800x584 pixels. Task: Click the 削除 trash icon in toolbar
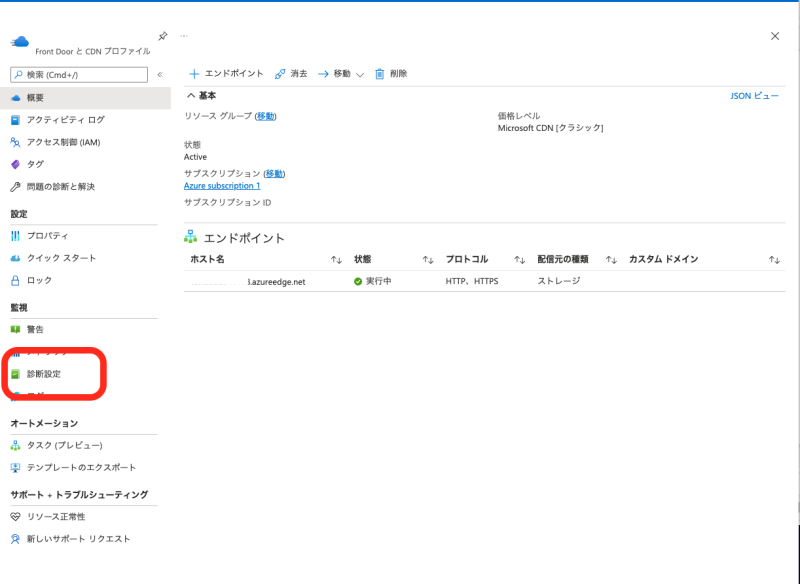click(x=380, y=74)
